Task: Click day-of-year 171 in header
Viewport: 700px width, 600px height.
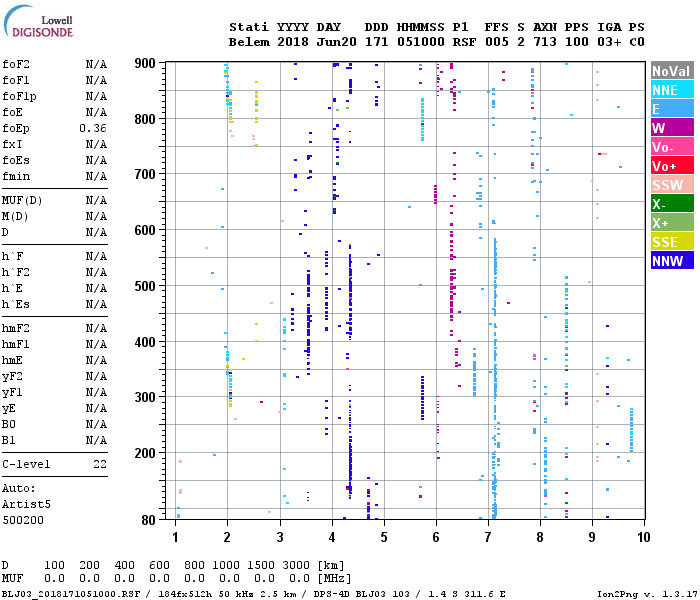Action: point(376,42)
